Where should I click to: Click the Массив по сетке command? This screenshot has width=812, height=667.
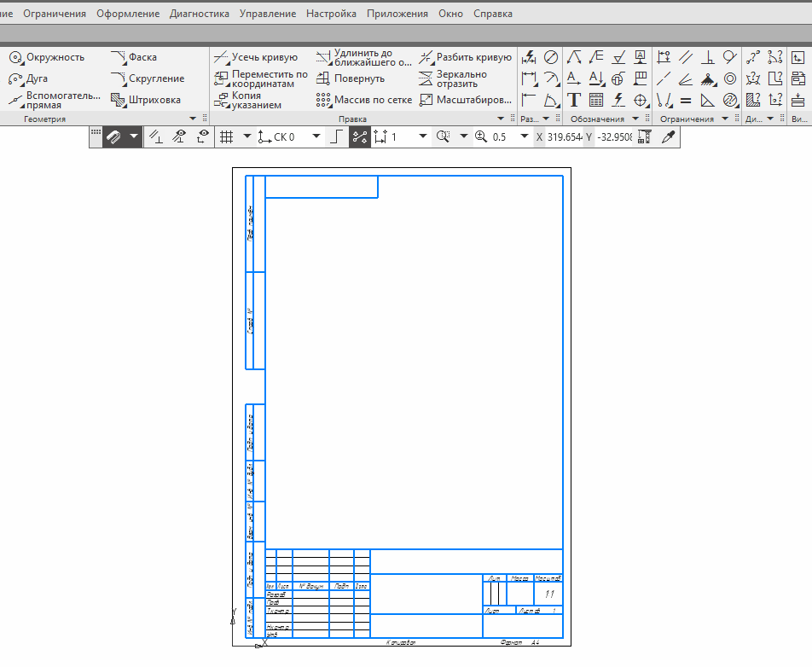[363, 100]
